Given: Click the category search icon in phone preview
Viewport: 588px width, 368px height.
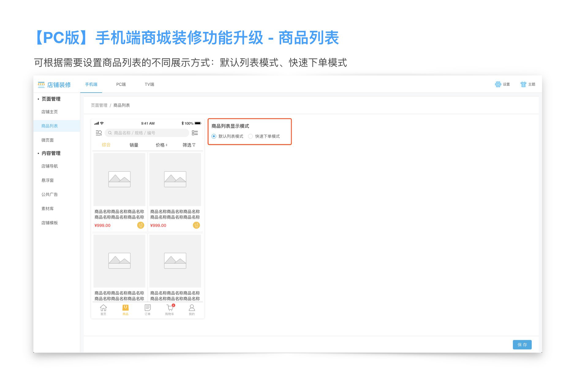Looking at the screenshot, I should [99, 133].
